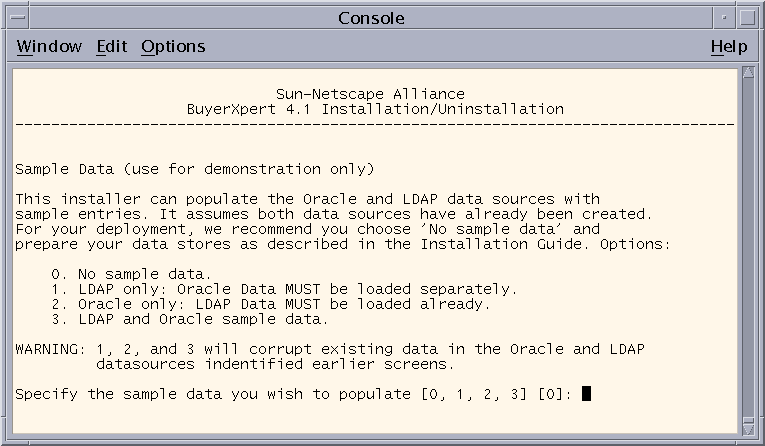Maximize the Console window
This screenshot has height=446, width=765.
747,17
